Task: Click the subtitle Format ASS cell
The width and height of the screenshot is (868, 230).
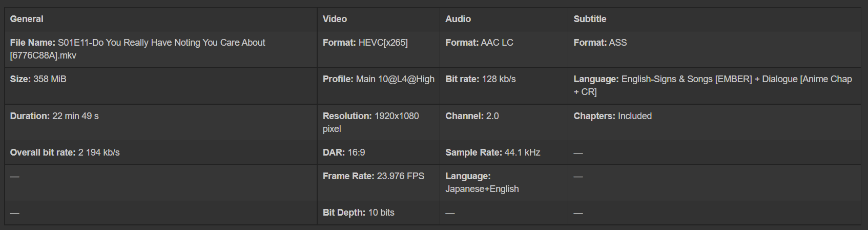Action: point(600,43)
